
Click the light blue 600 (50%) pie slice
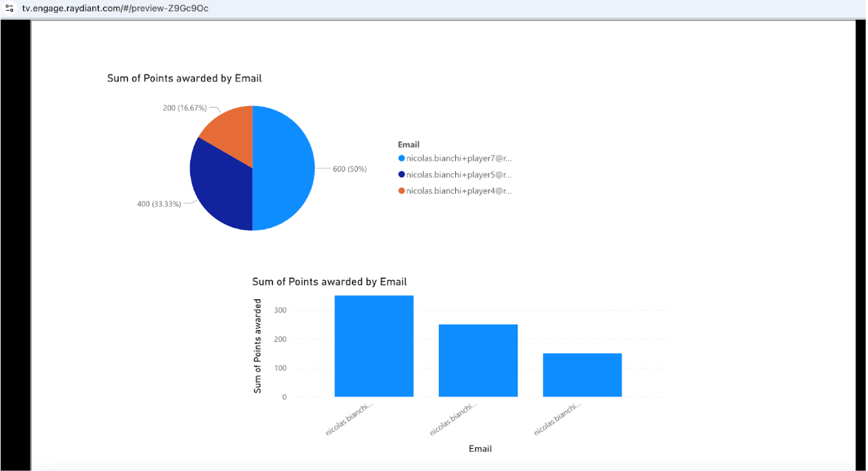click(285, 169)
